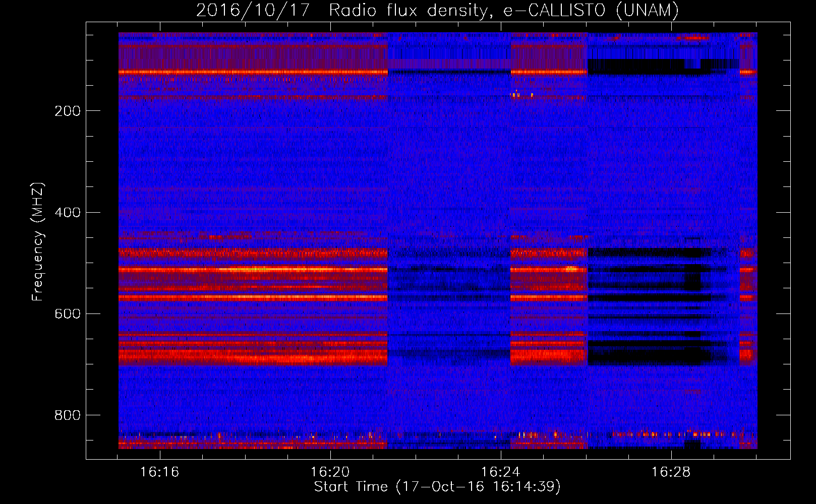Click the '16:24' time tick label
The image size is (816, 504).
point(501,472)
